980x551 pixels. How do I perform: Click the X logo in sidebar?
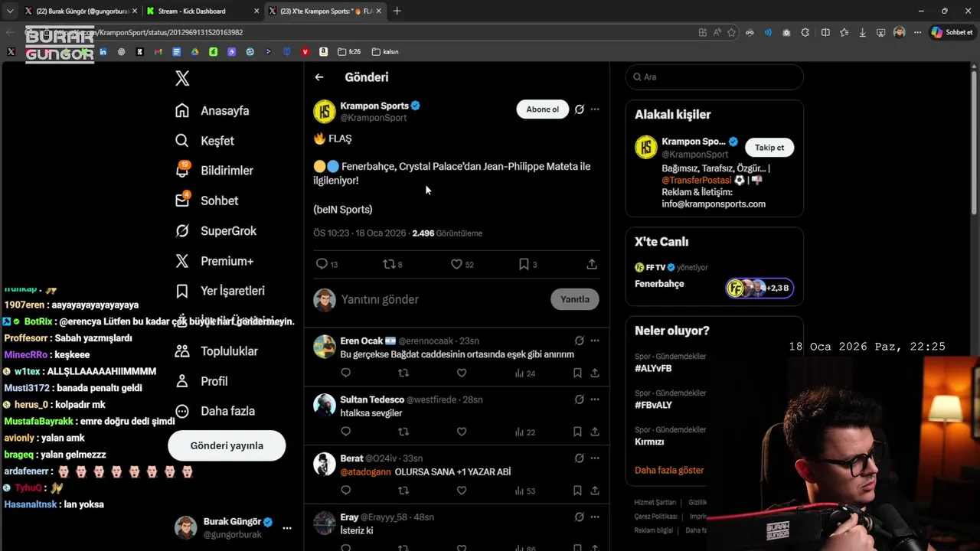point(182,78)
